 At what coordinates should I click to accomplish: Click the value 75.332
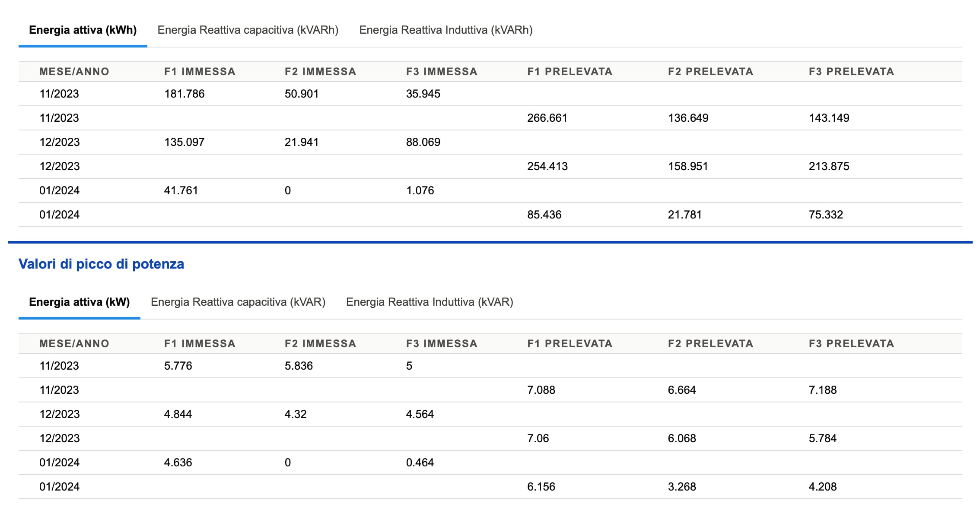[x=826, y=215]
